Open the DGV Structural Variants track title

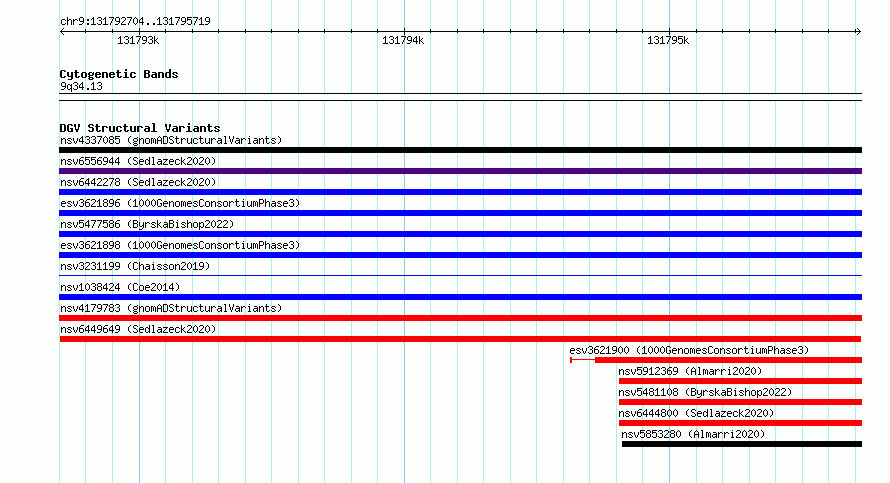[x=140, y=128]
